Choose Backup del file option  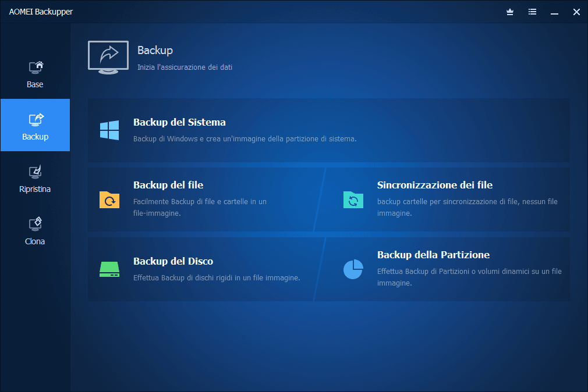click(206, 199)
